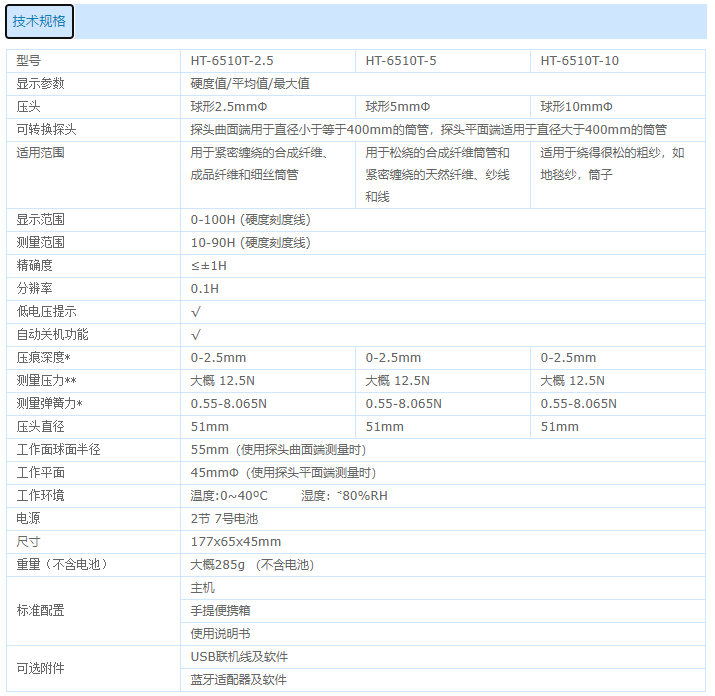Select the USB联机线及软件 optional accessory

tap(239, 656)
